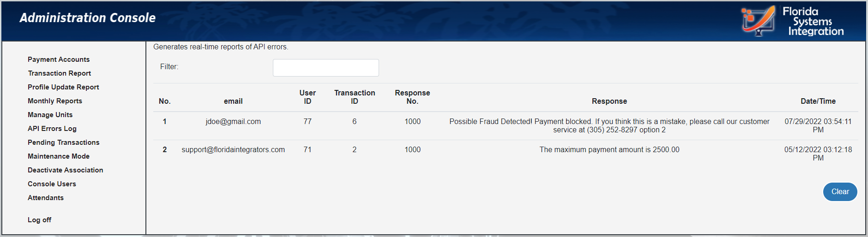
Task: Select API Errors Log menu item
Action: (52, 129)
